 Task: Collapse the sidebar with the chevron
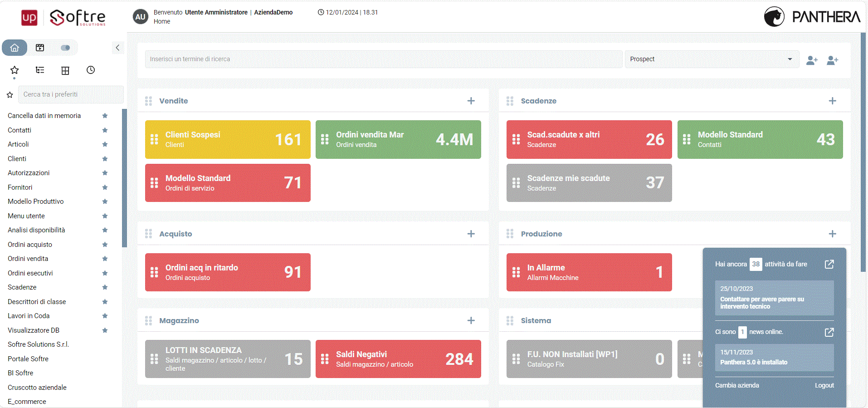pos(117,48)
